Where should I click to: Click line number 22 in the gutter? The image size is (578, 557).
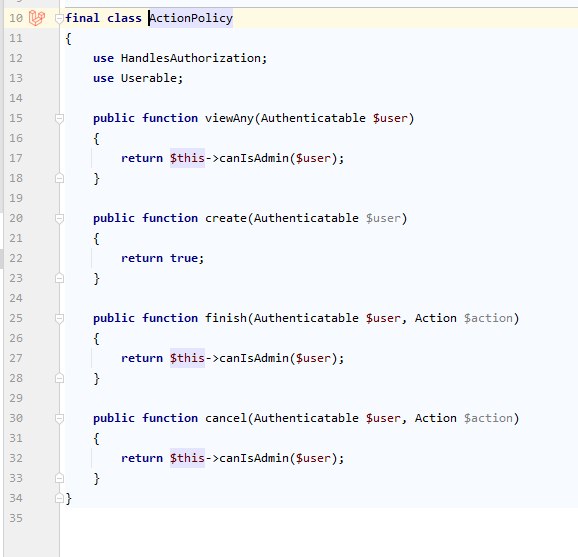click(16, 258)
